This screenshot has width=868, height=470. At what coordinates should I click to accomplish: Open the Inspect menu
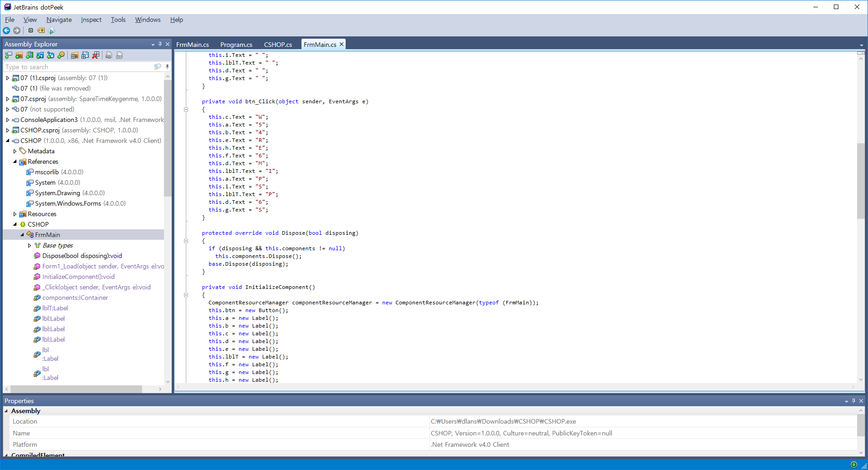point(91,20)
